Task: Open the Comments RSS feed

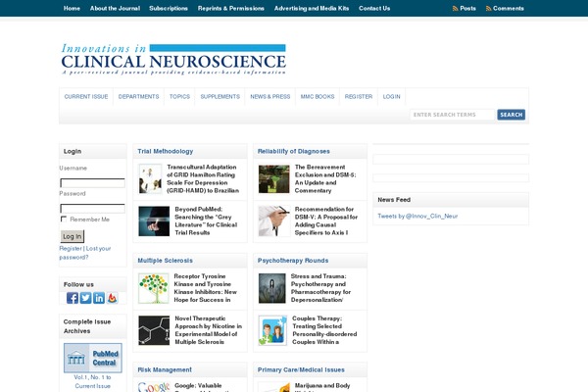Action: [505, 8]
